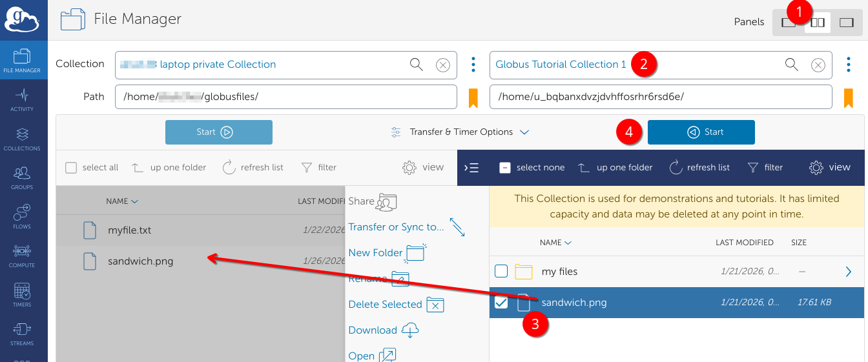
Task: Go to Groups in the sidebar
Action: click(22, 177)
